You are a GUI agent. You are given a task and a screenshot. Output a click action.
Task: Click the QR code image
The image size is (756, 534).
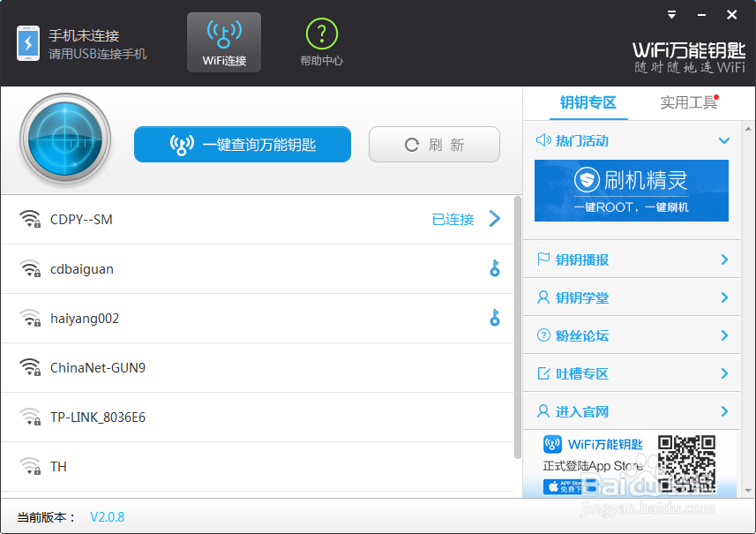686,464
